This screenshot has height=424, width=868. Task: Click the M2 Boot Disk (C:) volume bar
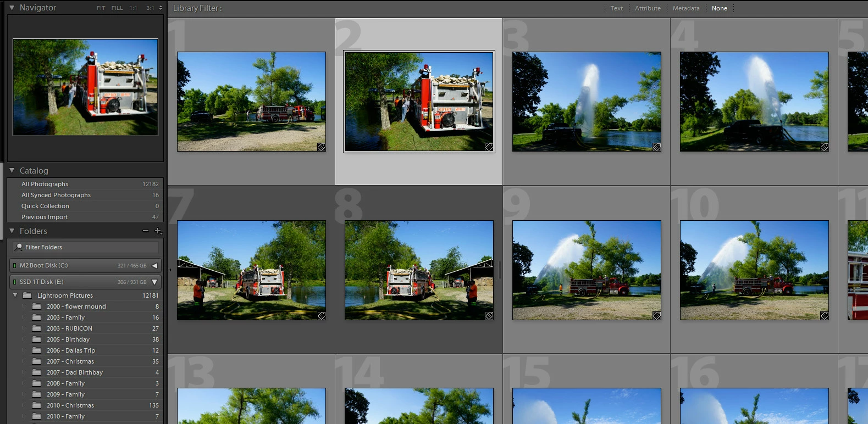pos(85,266)
